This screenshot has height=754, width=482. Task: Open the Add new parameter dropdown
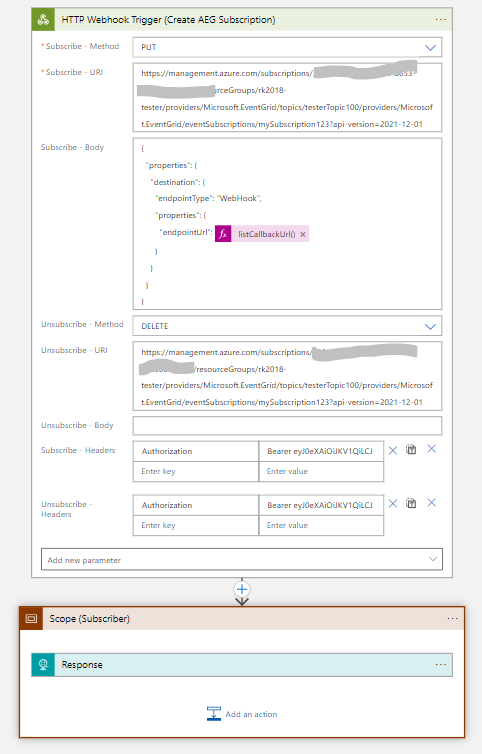click(241, 559)
